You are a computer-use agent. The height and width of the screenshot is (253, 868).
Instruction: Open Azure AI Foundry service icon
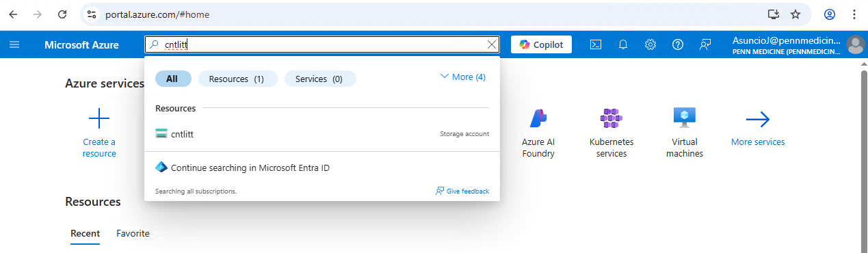538,118
